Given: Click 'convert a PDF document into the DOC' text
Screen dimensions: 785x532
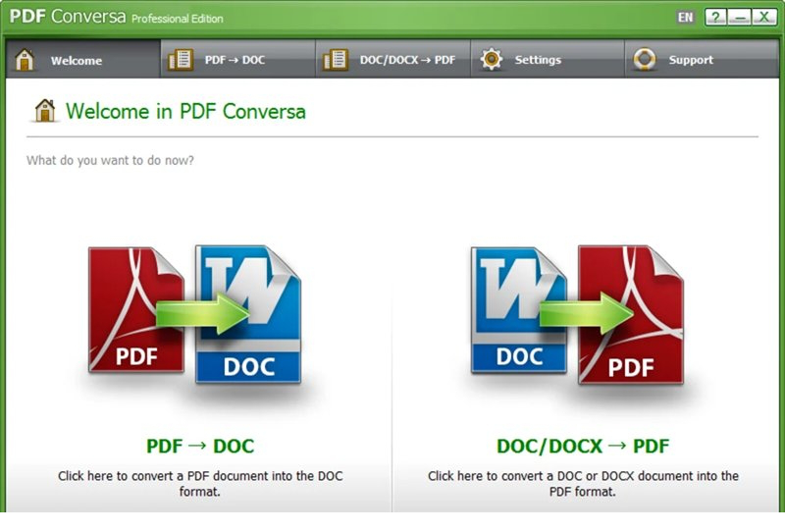Looking at the screenshot, I should tap(236, 476).
